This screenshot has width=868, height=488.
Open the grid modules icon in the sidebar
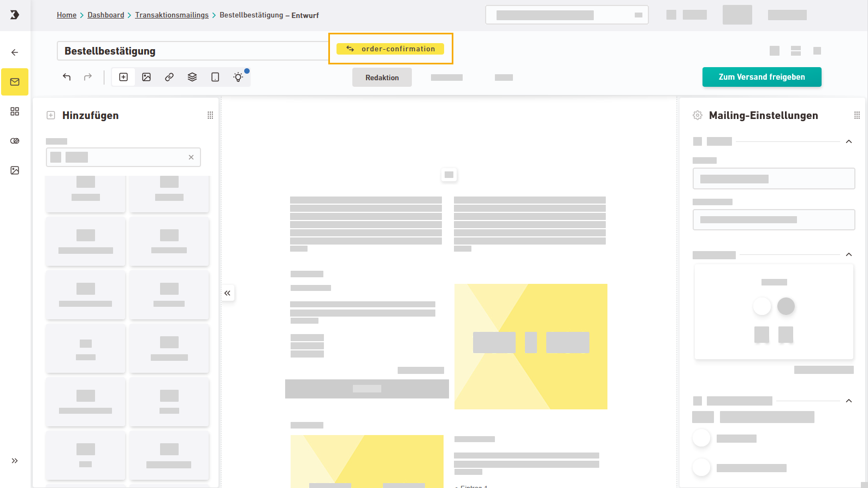(15, 111)
